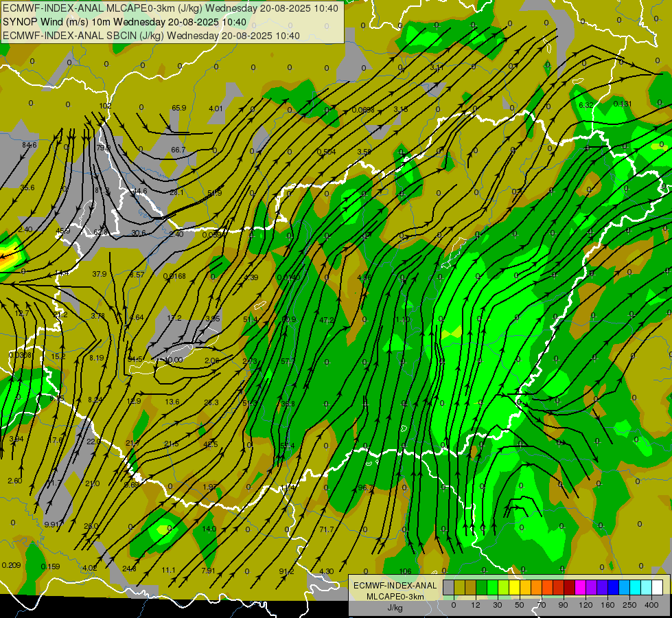Image resolution: width=672 pixels, height=618 pixels.
Task: Click the map value '0.209'
Action: point(11,565)
